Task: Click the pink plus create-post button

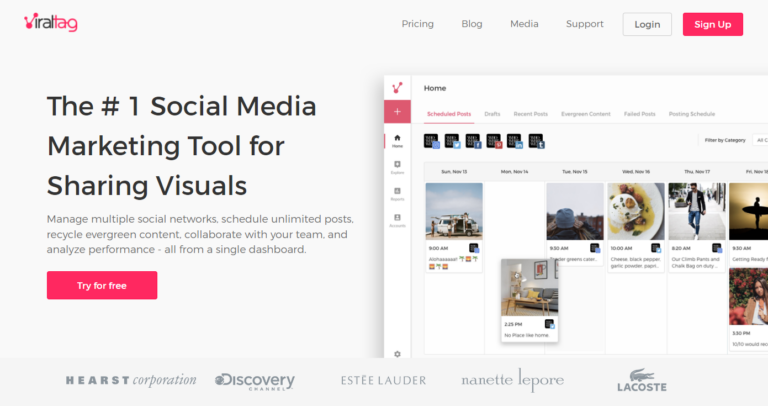Action: click(x=397, y=112)
